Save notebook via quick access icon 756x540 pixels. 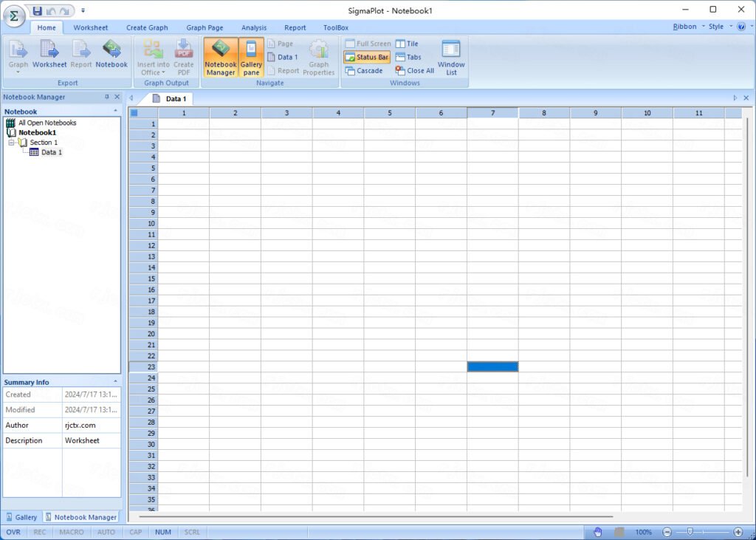(x=37, y=10)
